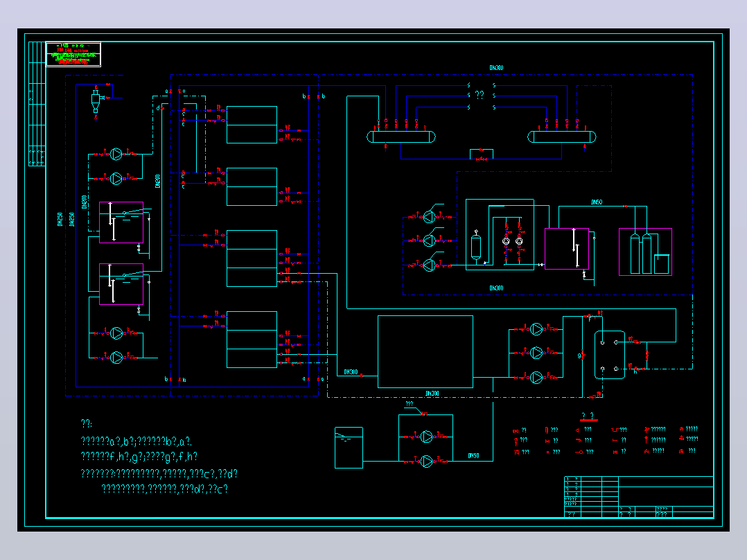Click the top pump beside the small vertical vessel
The height and width of the screenshot is (560, 747).
pos(429,217)
